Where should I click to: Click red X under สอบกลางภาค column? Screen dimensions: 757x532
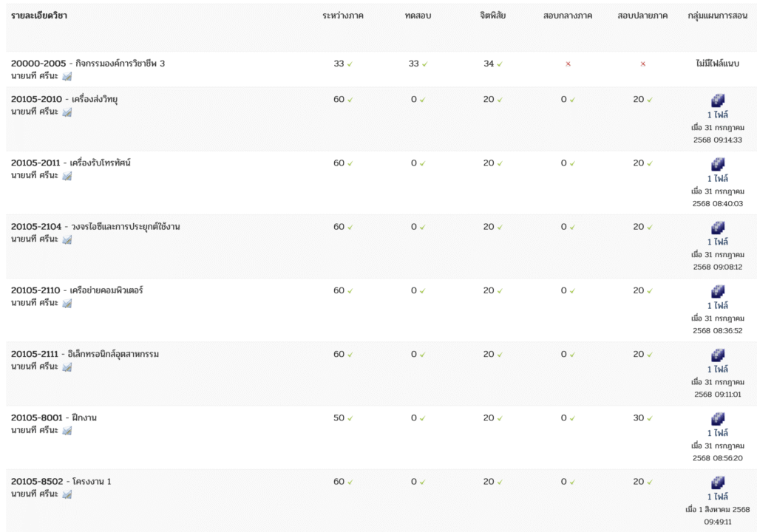point(568,64)
